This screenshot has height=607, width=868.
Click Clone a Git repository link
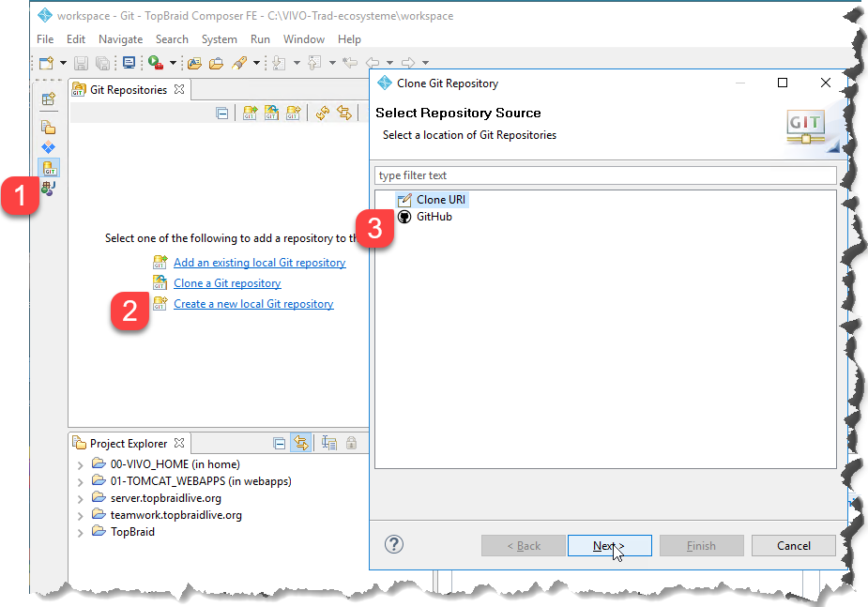point(227,282)
